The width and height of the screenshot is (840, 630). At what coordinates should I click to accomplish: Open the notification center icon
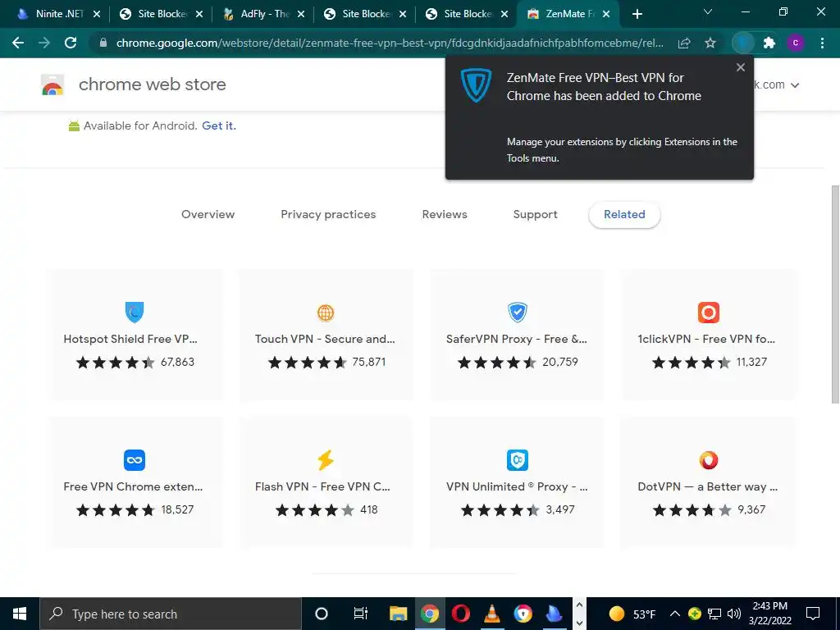click(x=813, y=614)
